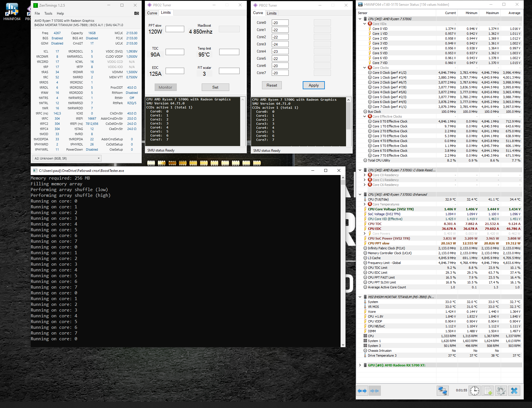532x408 pixels.
Task: Click the Core0 curve offset field
Action: point(280,23)
